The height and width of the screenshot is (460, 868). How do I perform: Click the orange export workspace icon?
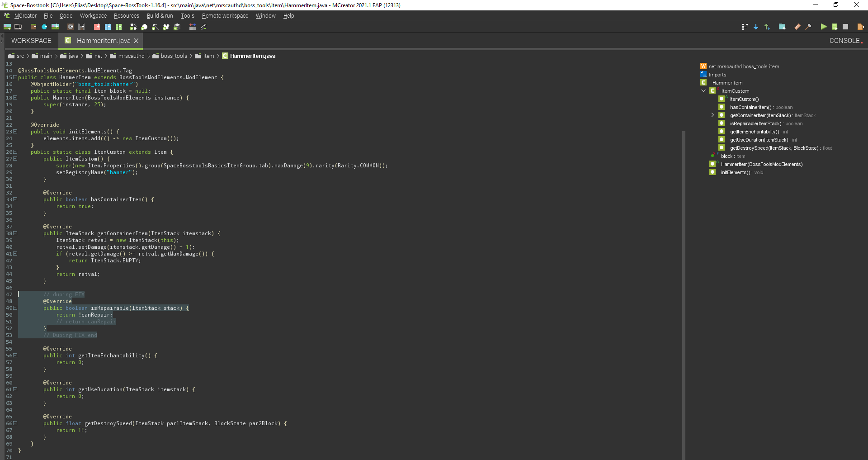(860, 27)
